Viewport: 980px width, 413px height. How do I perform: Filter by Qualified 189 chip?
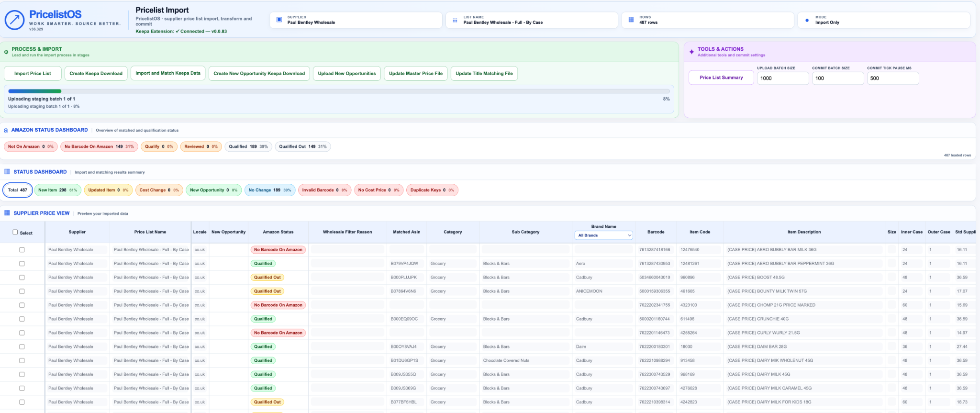(248, 147)
